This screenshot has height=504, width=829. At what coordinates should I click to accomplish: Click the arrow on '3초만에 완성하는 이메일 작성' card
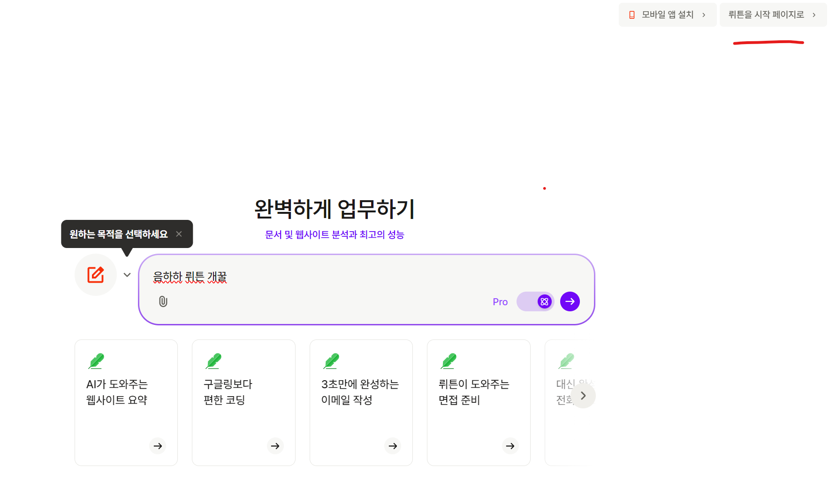393,446
